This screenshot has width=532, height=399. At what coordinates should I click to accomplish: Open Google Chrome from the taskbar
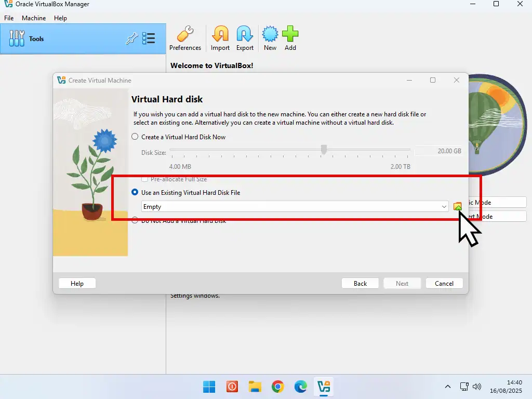(278, 387)
